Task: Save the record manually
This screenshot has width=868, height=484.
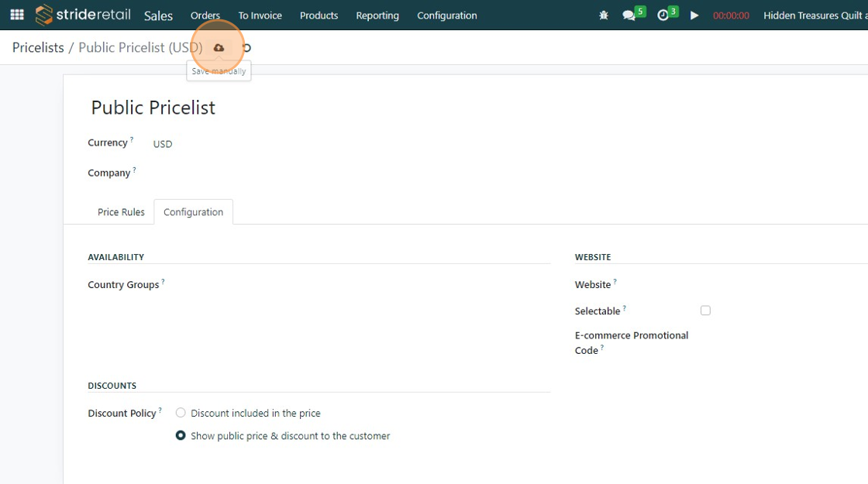Action: (219, 48)
